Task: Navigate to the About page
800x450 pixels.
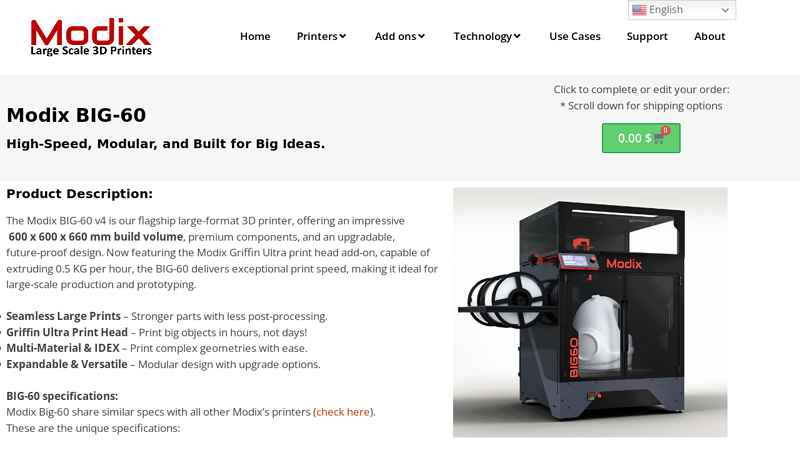Action: point(709,36)
